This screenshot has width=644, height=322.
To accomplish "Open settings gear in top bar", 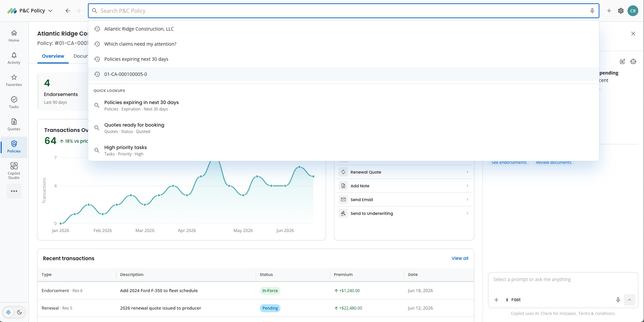I will pos(621,11).
